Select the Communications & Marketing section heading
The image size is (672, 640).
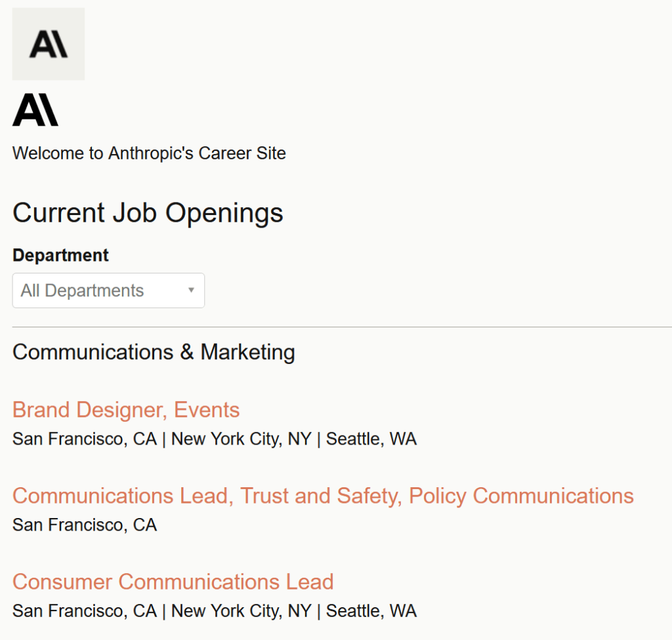click(154, 352)
